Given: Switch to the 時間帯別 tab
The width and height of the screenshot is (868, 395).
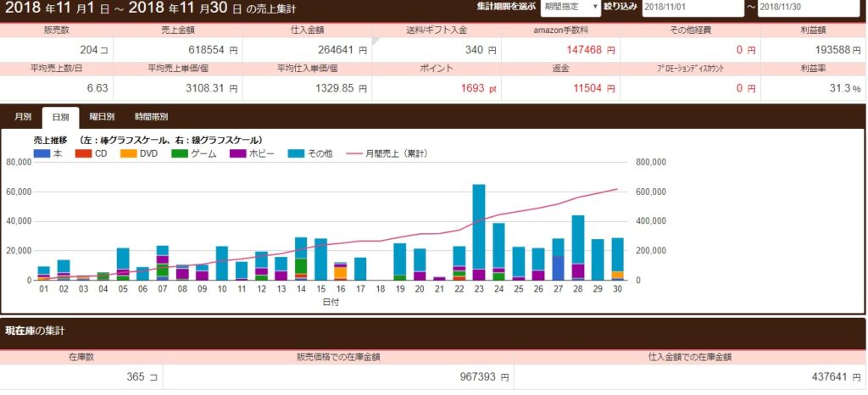Looking at the screenshot, I should tap(151, 117).
